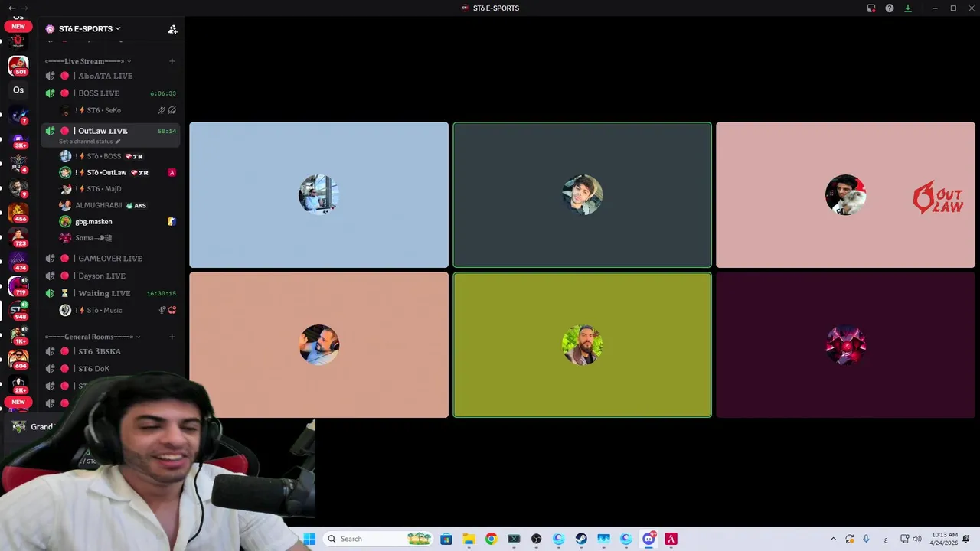
Task: Open server icon with 3K+ badge
Action: click(18, 140)
